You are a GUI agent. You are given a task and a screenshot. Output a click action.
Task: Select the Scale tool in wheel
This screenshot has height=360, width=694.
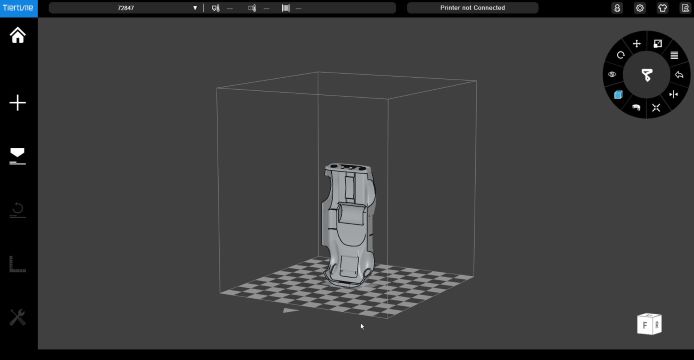pos(658,43)
